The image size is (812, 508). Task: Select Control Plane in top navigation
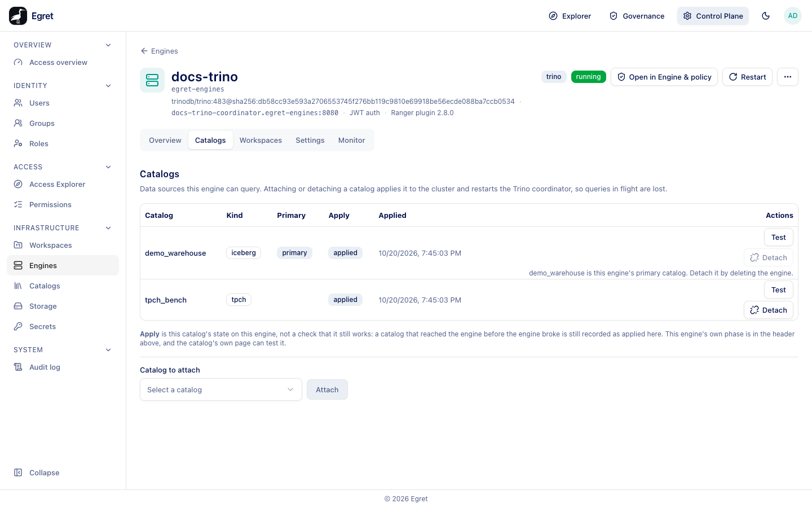point(713,16)
